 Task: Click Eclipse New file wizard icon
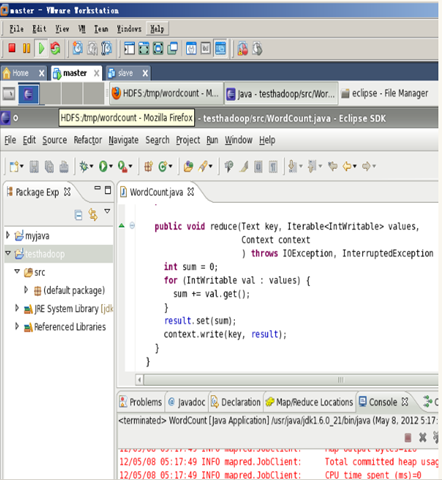[x=14, y=166]
